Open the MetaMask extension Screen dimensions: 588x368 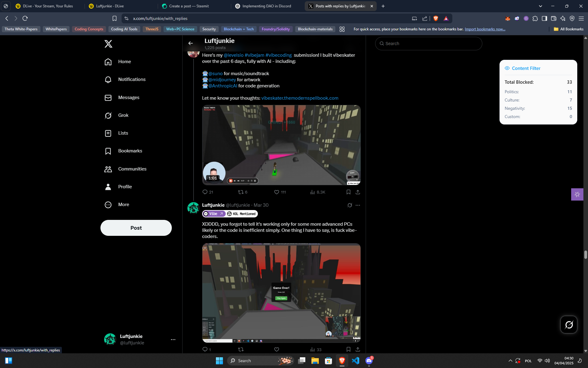coord(508,18)
